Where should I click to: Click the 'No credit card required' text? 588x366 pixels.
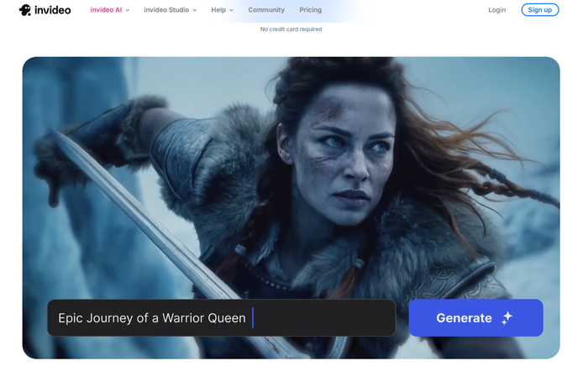tap(291, 29)
